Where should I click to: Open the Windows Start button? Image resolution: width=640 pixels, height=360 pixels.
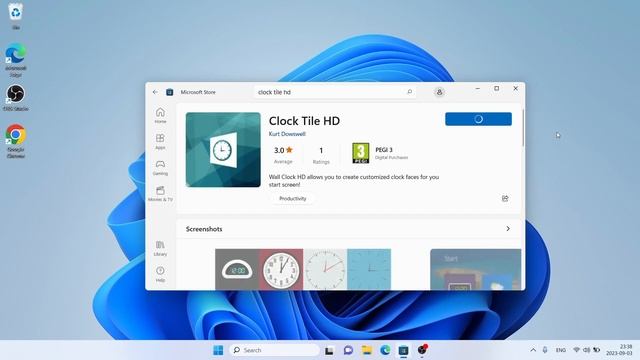pyautogui.click(x=218, y=350)
